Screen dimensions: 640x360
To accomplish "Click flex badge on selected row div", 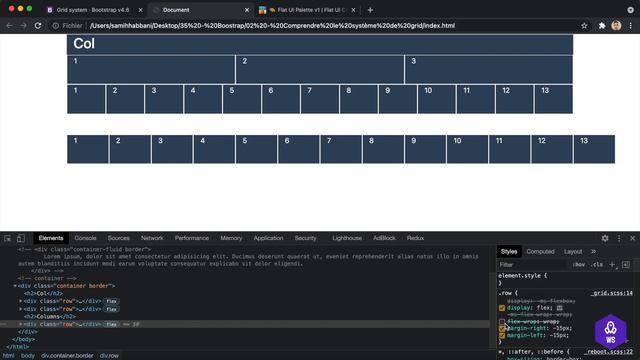I will coord(111,324).
